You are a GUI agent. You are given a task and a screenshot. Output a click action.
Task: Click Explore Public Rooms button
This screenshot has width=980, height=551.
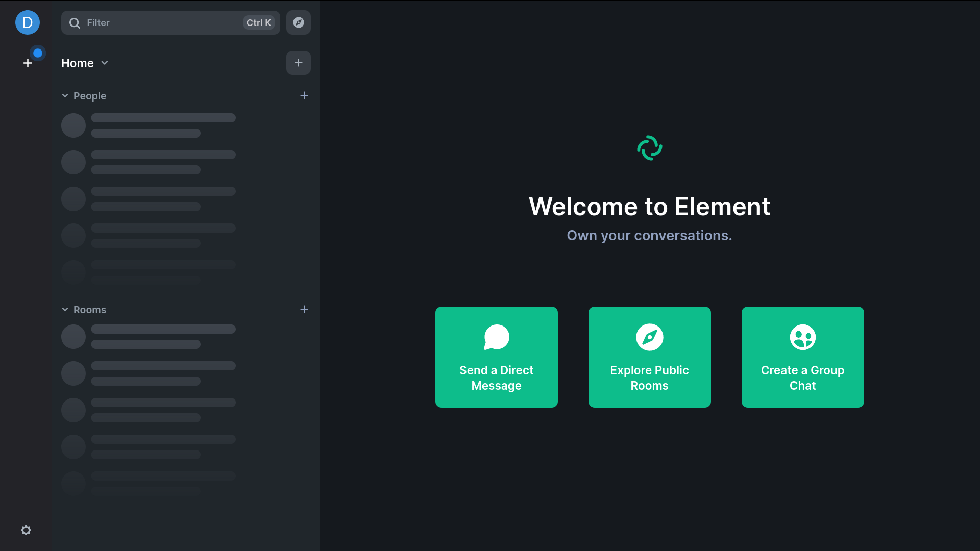[x=649, y=378]
